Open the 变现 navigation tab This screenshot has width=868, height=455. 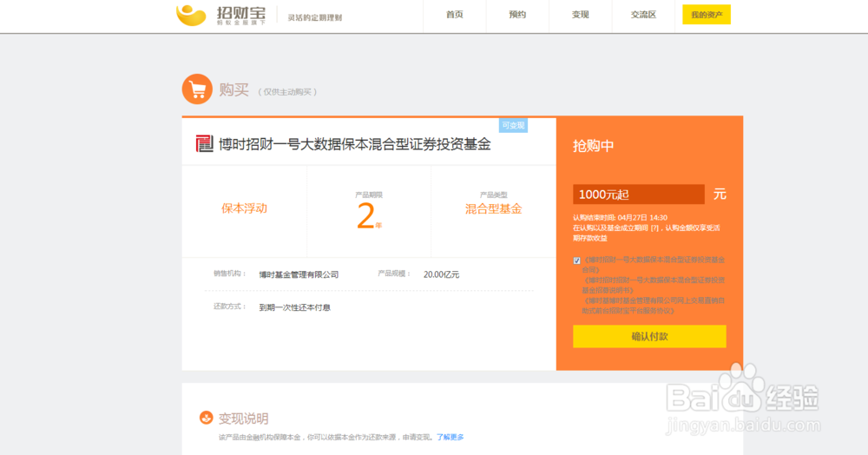point(580,15)
